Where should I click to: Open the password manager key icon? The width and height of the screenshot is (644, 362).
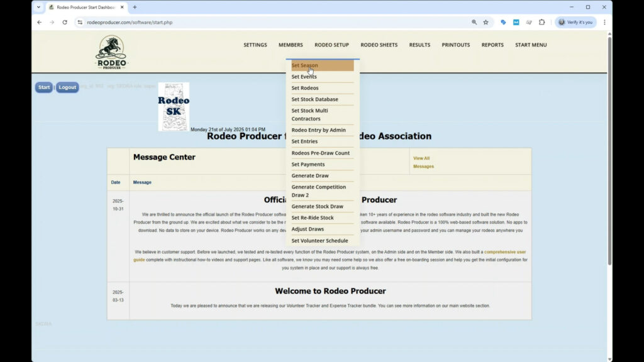click(503, 21)
